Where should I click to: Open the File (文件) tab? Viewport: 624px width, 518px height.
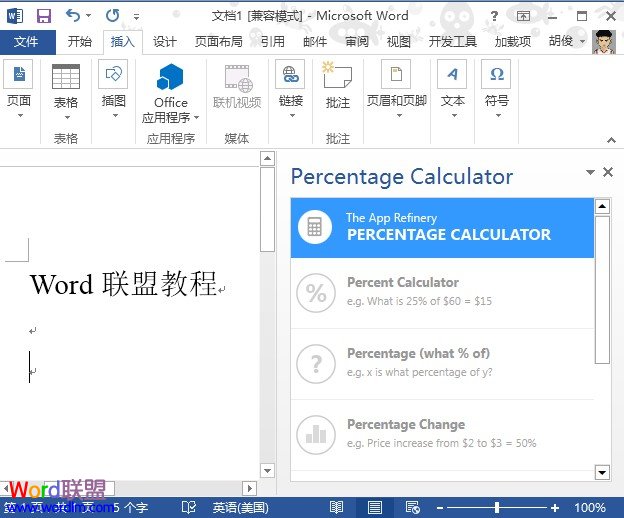pyautogui.click(x=27, y=42)
